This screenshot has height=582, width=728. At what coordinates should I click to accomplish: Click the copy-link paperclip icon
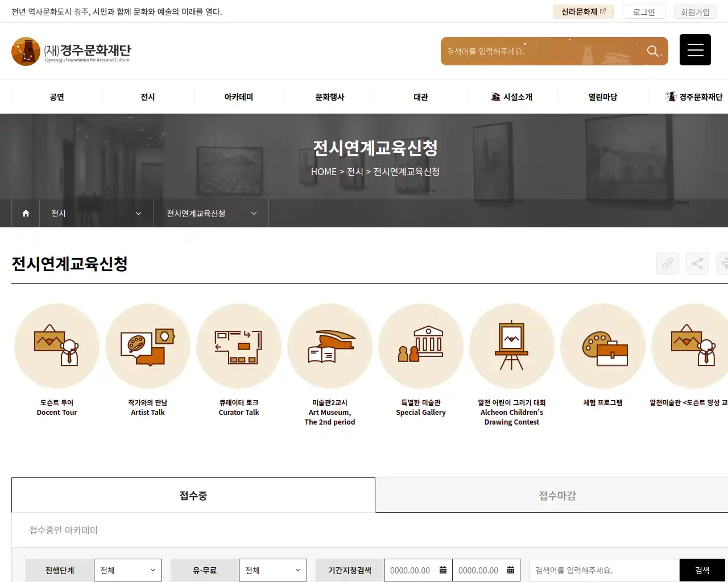click(667, 263)
